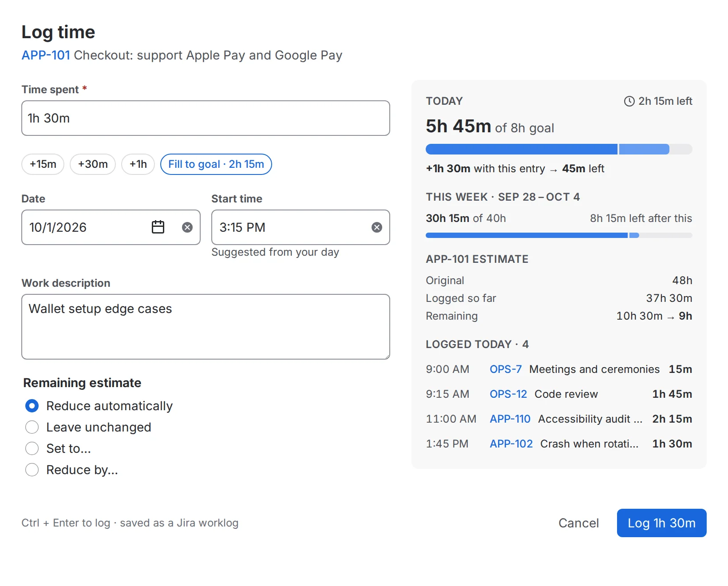Click the Work description text area
This screenshot has height=586, width=728.
(206, 327)
